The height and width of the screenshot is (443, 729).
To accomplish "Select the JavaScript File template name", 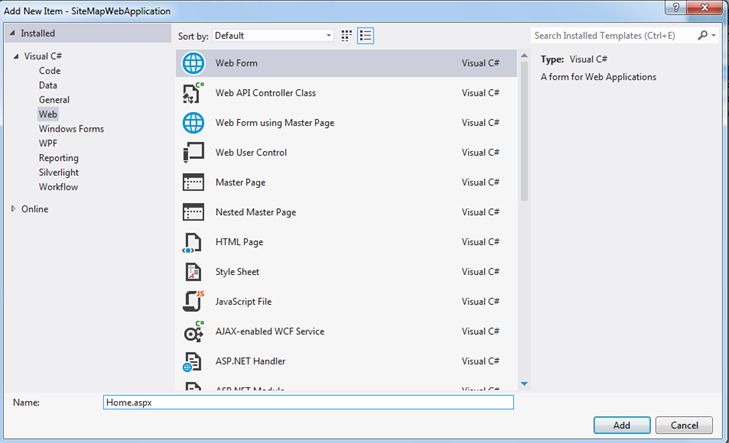I will (243, 301).
